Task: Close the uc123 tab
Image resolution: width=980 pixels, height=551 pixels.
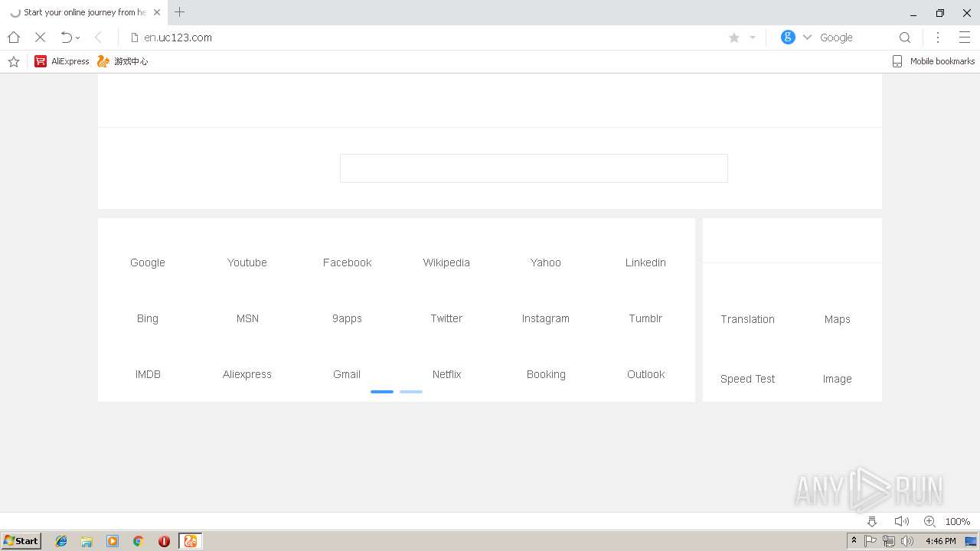Action: point(157,12)
